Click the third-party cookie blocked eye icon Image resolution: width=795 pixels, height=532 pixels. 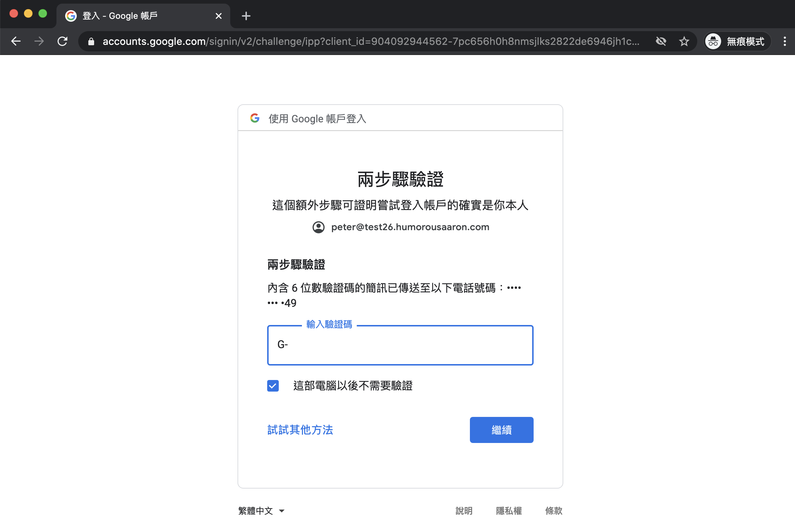[x=661, y=41]
